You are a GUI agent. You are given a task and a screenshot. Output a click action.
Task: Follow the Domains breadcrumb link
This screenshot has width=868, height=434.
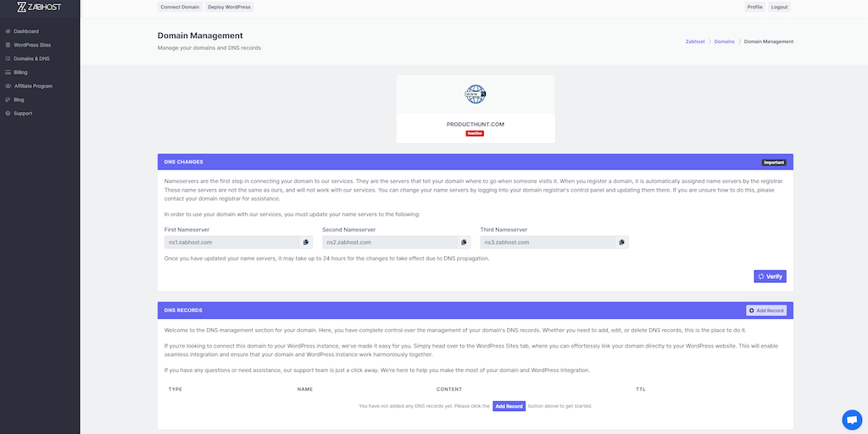coord(724,42)
